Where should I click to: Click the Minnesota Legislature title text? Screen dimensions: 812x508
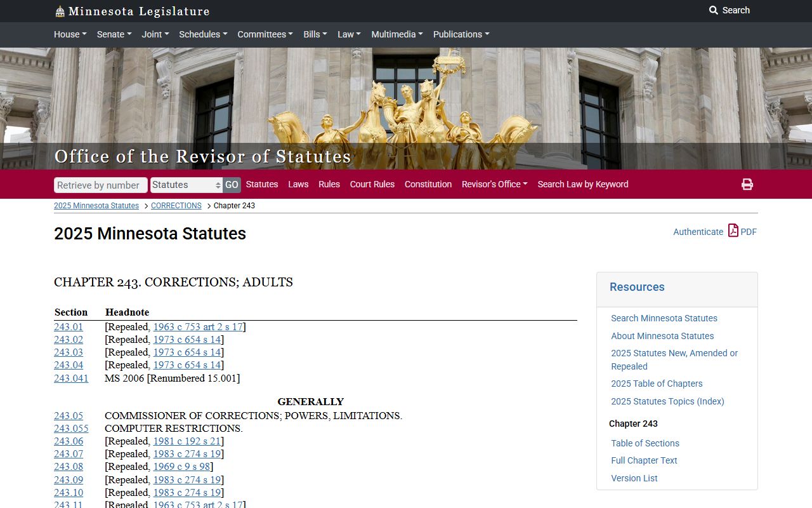(139, 11)
